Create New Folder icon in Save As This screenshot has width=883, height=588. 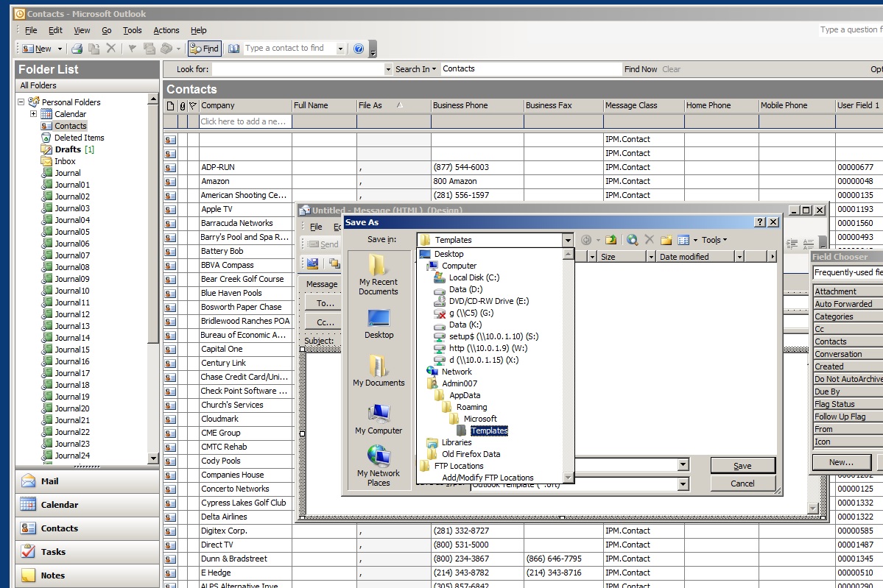[666, 240]
